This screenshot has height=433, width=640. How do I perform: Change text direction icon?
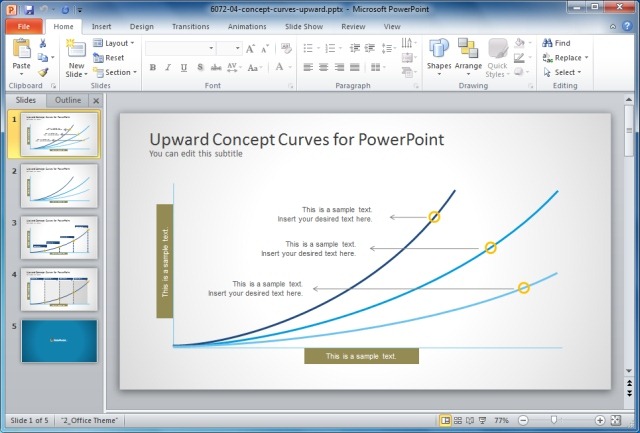(407, 43)
